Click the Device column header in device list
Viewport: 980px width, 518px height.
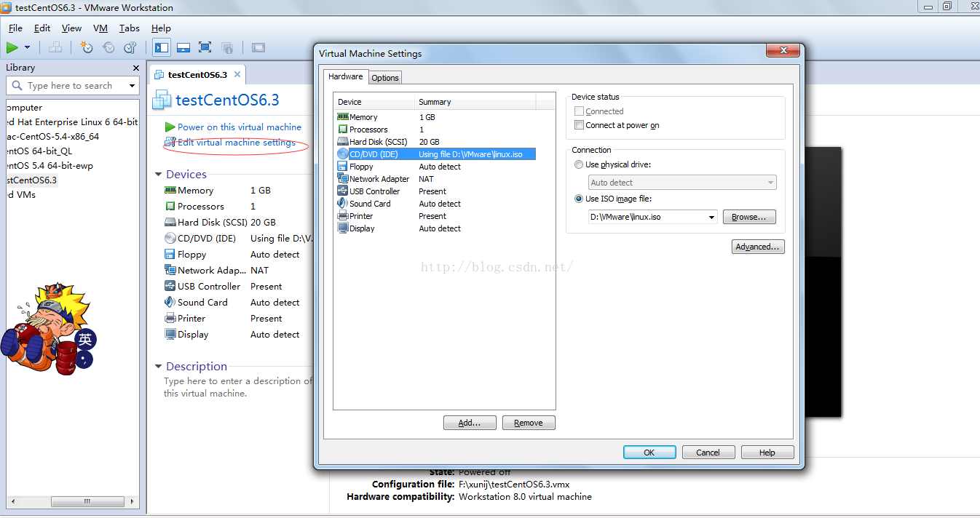click(374, 102)
